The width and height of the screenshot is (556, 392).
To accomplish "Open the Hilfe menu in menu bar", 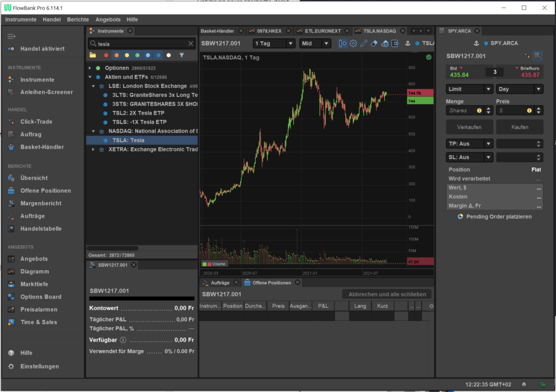I will tap(132, 20).
